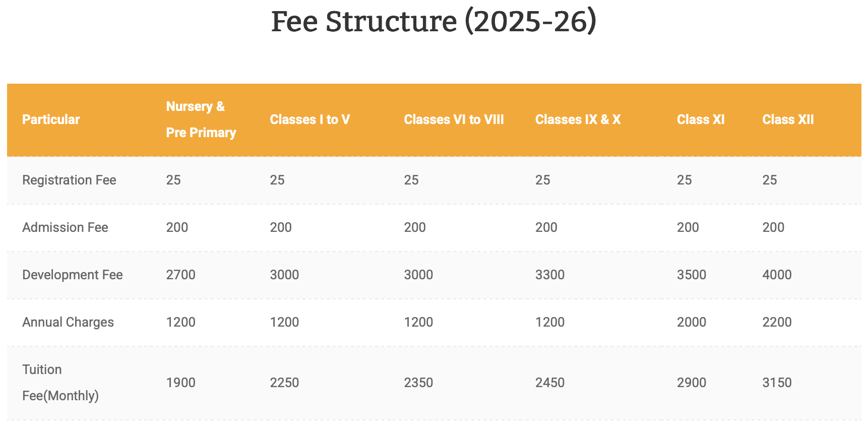Select the Classes I to V header

click(309, 119)
